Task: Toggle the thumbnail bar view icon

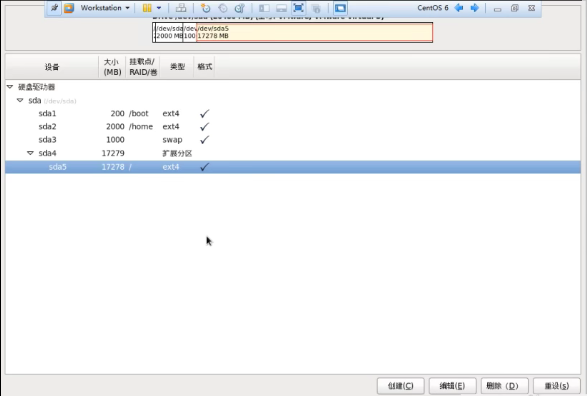Action: tap(282, 8)
